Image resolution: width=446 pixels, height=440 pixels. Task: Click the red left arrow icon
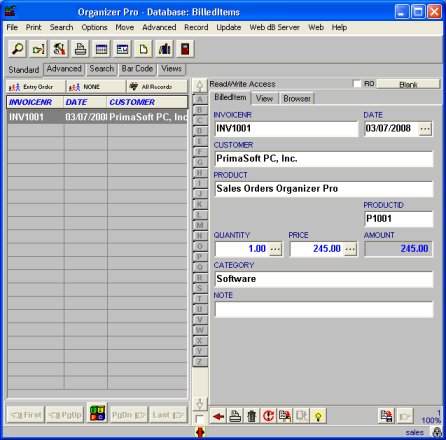218,416
